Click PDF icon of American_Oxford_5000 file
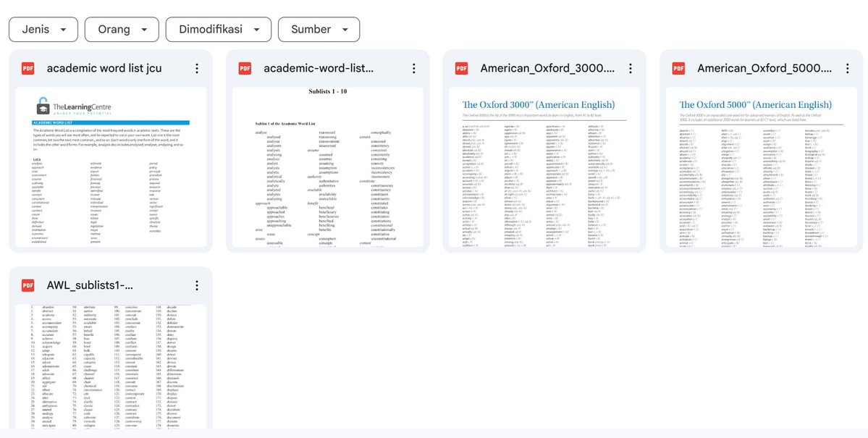868x438 pixels. coord(678,69)
